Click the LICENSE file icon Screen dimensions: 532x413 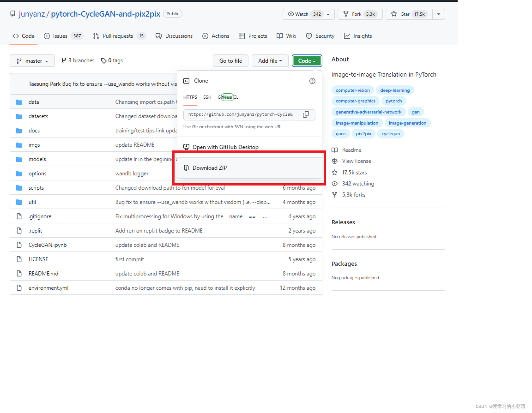click(x=19, y=259)
